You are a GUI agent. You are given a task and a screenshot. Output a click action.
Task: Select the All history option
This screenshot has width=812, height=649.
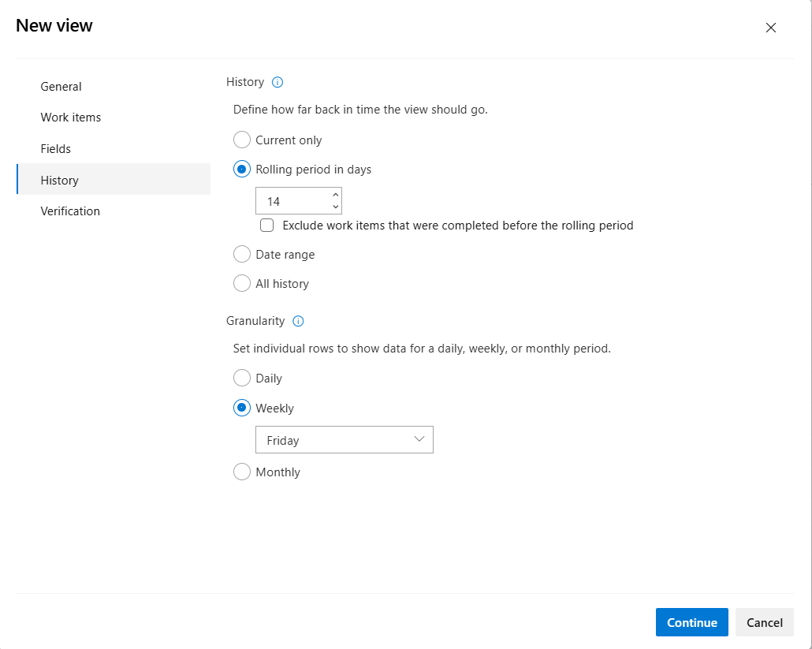coord(242,283)
